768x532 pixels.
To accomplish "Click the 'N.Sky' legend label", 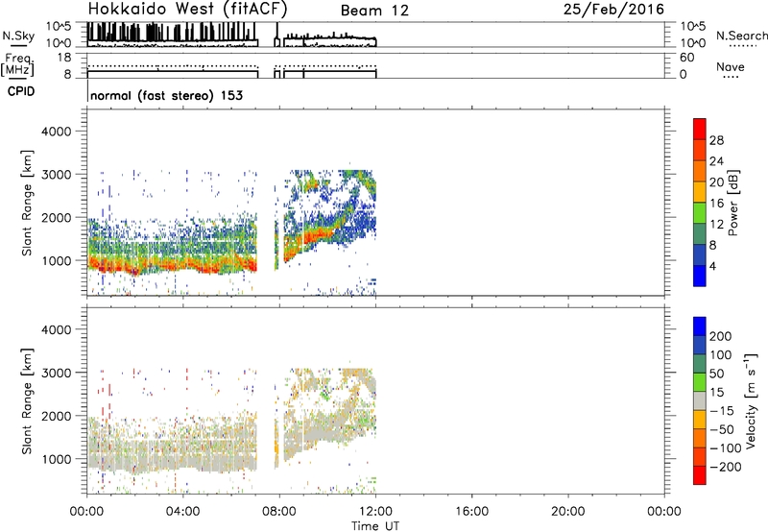I will pyautogui.click(x=18, y=36).
